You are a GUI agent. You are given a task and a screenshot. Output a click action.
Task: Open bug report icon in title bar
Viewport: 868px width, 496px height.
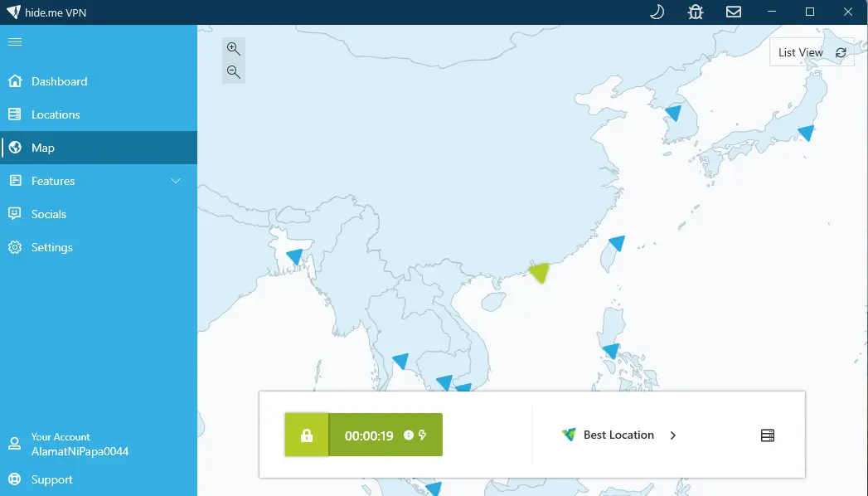click(696, 12)
